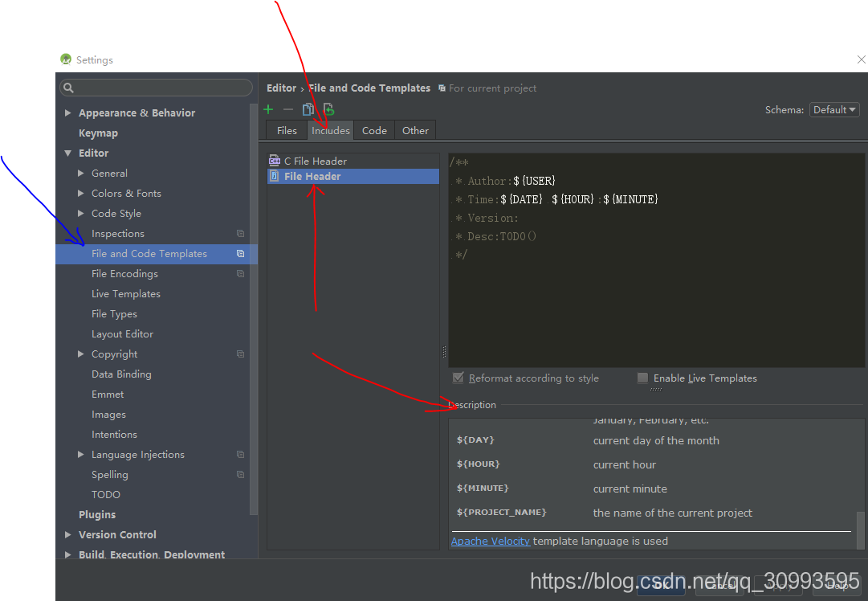Switch to the Code tab
This screenshot has height=601, width=868.
[x=374, y=130]
